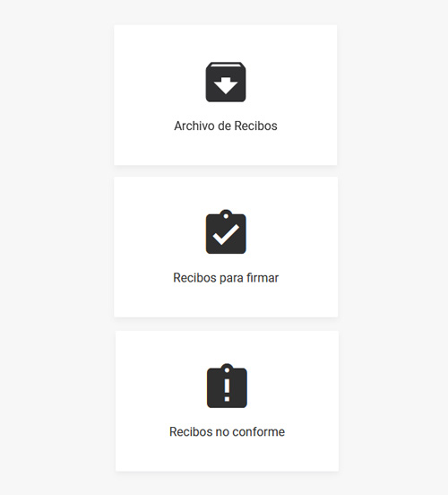Select the white checkmark inside the clipboard
The width and height of the screenshot is (448, 495).
(x=226, y=235)
